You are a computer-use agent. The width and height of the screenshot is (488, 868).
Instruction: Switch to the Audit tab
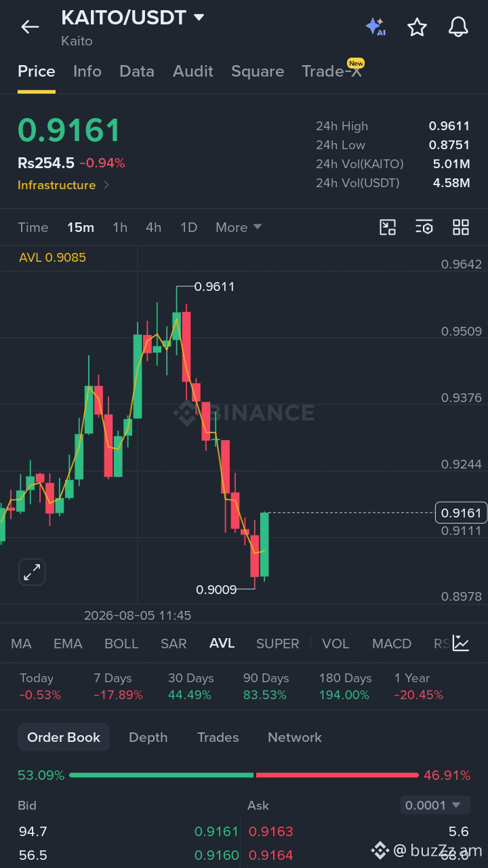(193, 71)
